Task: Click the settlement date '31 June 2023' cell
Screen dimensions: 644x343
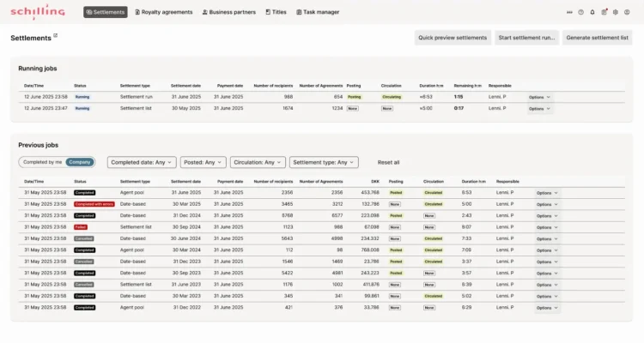Action: click(186, 285)
